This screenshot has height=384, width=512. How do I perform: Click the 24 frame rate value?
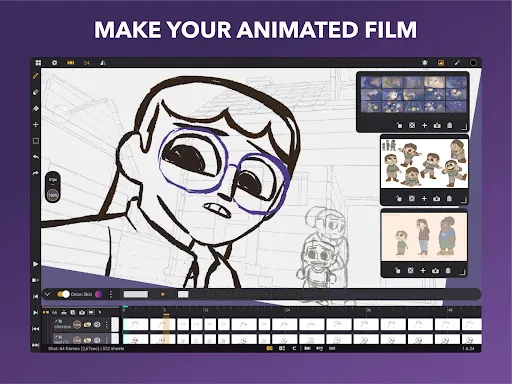pos(87,63)
